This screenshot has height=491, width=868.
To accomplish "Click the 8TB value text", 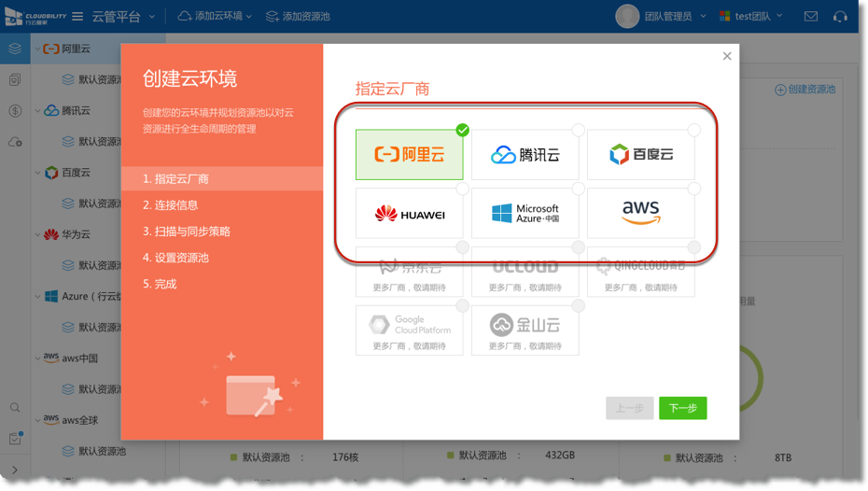I will (783, 457).
